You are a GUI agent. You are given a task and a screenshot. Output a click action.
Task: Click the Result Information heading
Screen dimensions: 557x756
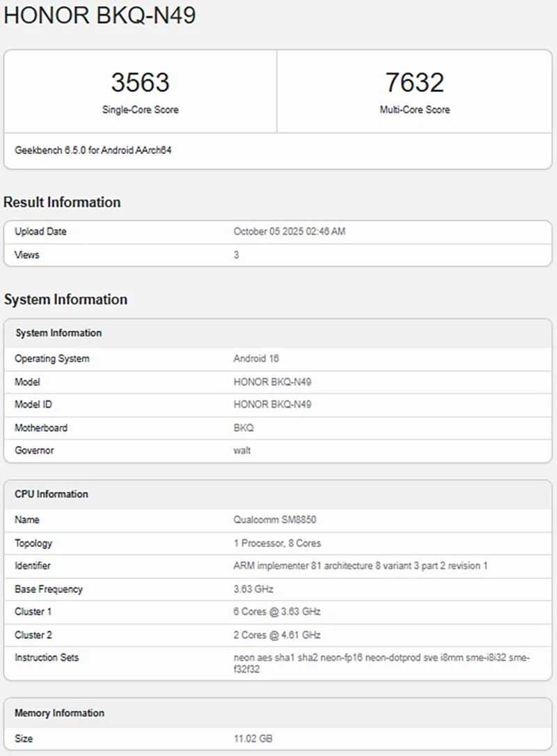(62, 202)
